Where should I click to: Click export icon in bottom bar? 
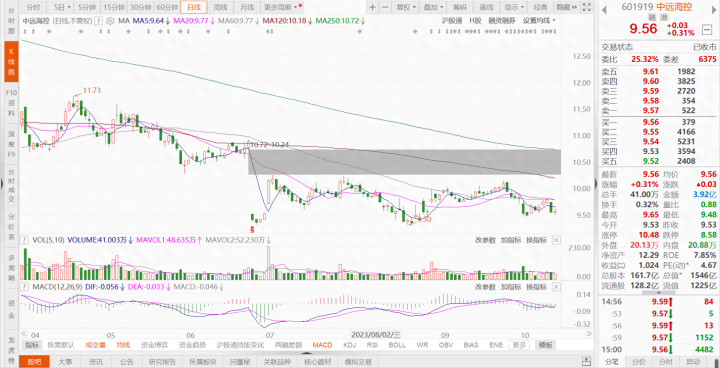point(586,362)
